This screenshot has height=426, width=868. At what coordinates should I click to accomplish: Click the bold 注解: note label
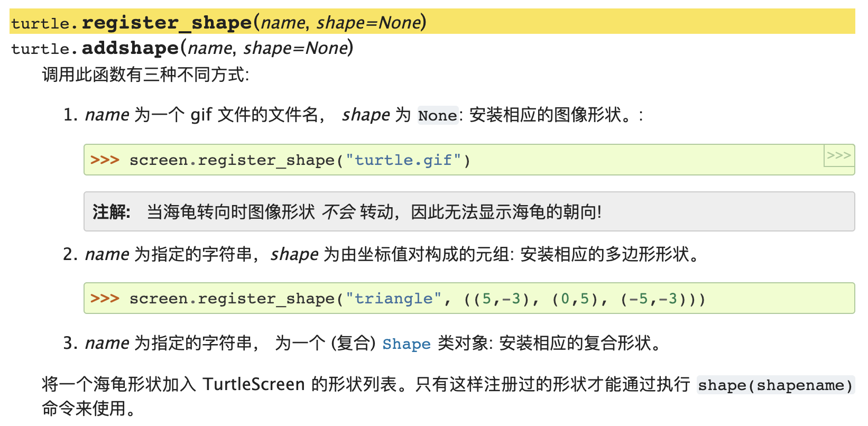(x=111, y=212)
